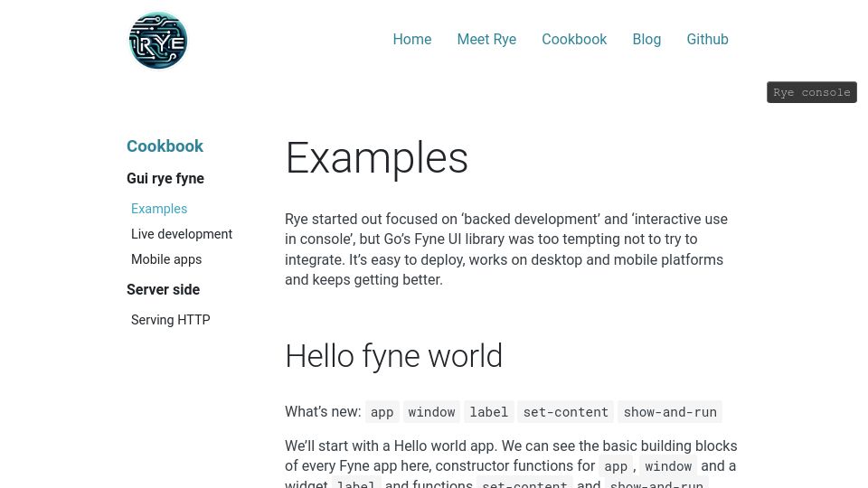Open the Rye console button
This screenshot has height=488, width=868.
[x=812, y=92]
